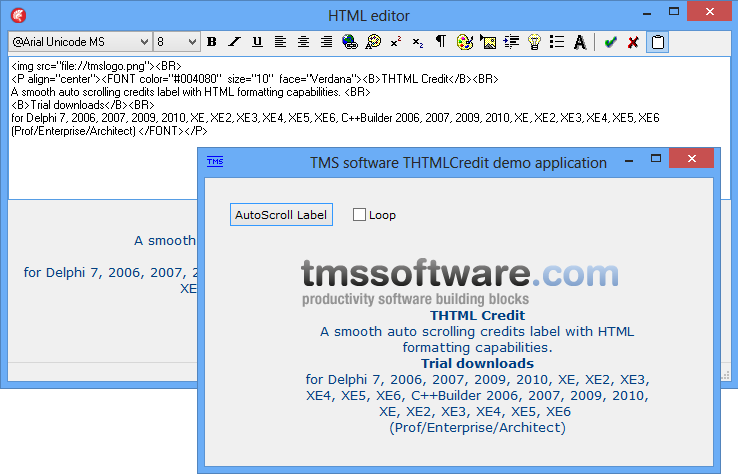Click the img src tmslogo.png source line

tap(96, 66)
